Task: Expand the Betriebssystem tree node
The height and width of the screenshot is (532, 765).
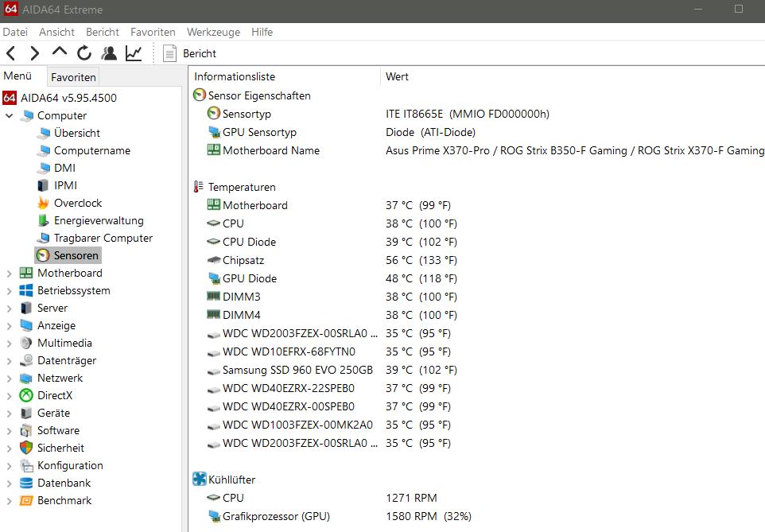Action: pyautogui.click(x=9, y=291)
